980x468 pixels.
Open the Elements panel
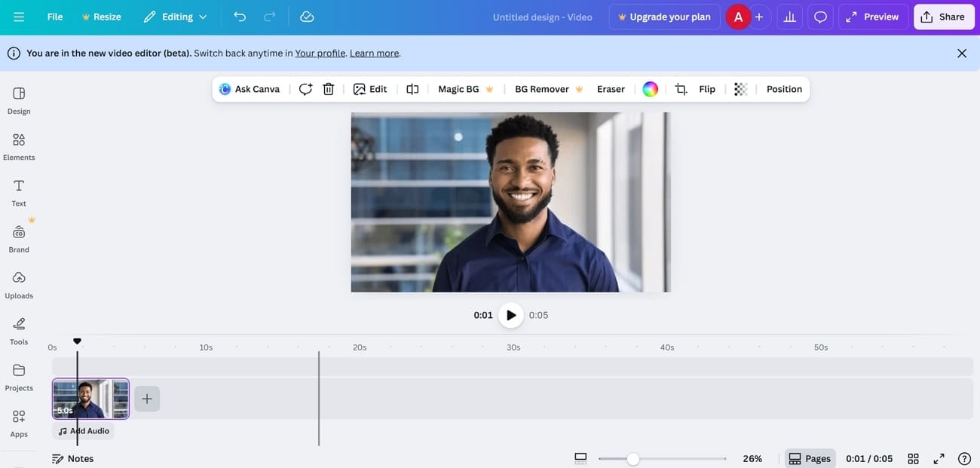[19, 145]
